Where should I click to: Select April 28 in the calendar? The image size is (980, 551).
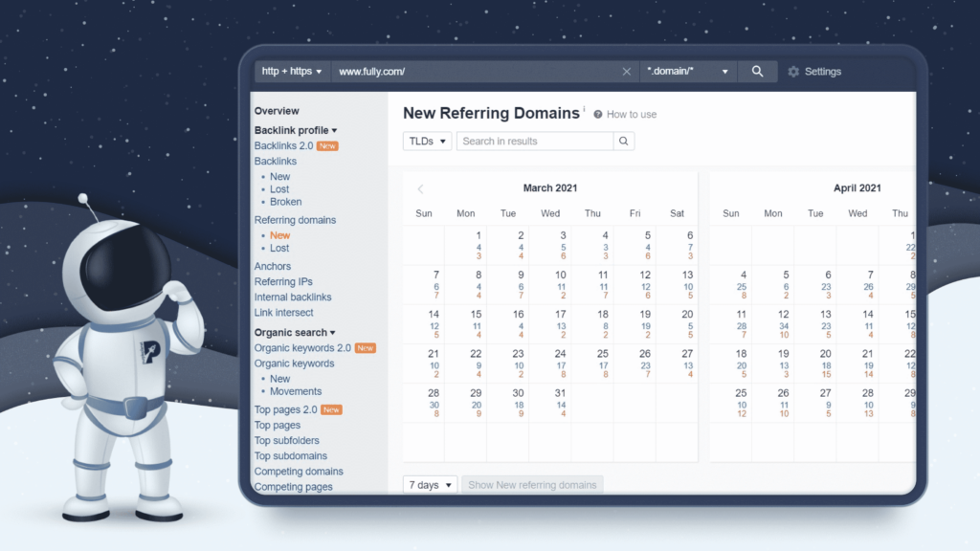tap(858, 403)
